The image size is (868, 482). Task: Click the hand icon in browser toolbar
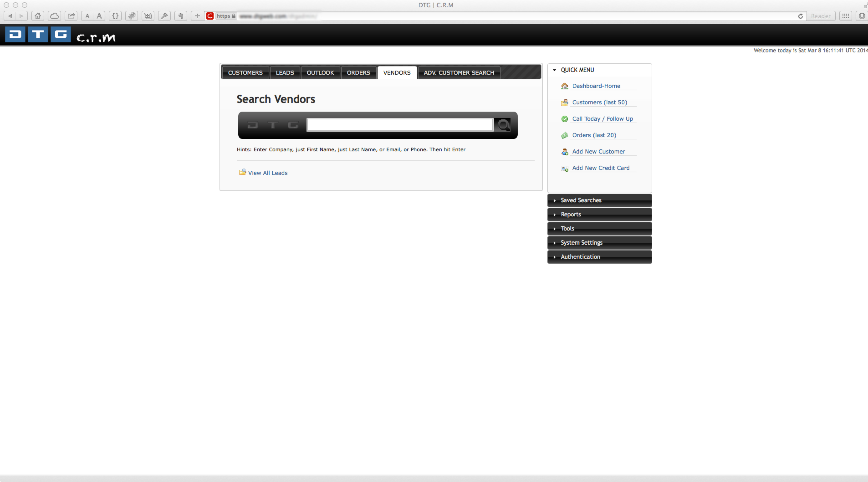[181, 16]
